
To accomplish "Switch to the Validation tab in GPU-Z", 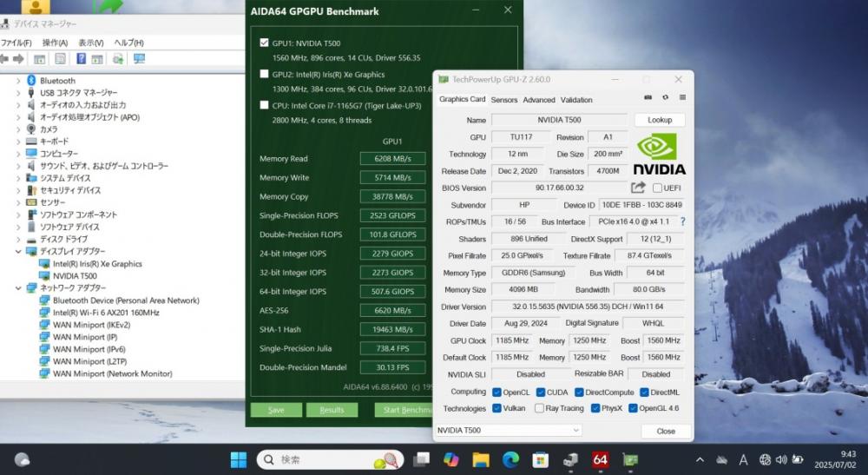I will [x=576, y=100].
